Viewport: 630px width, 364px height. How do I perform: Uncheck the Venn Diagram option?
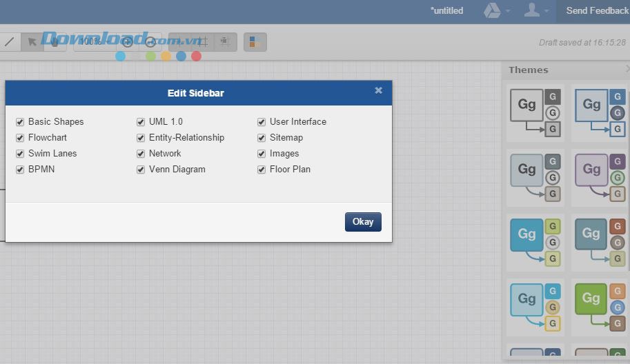(x=141, y=170)
